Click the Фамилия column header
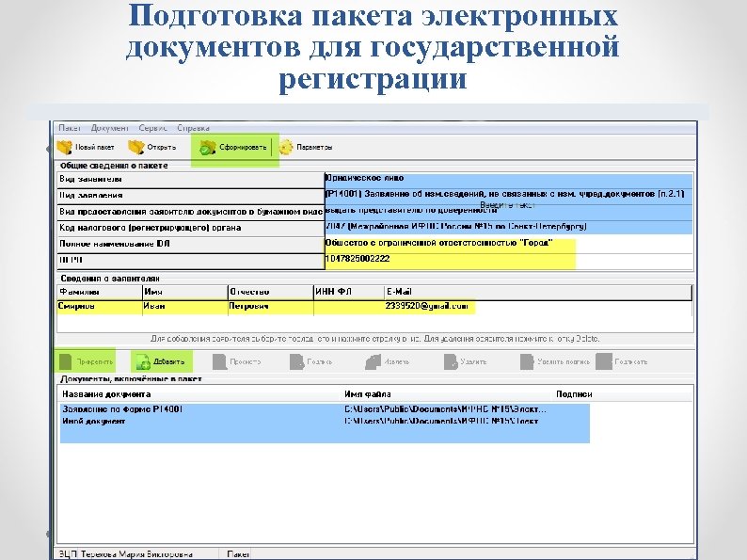747x560 pixels. tap(100, 292)
